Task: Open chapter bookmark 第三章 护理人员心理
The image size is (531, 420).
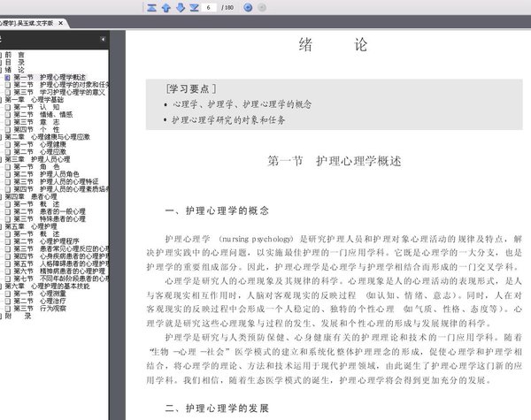Action: tap(37, 159)
